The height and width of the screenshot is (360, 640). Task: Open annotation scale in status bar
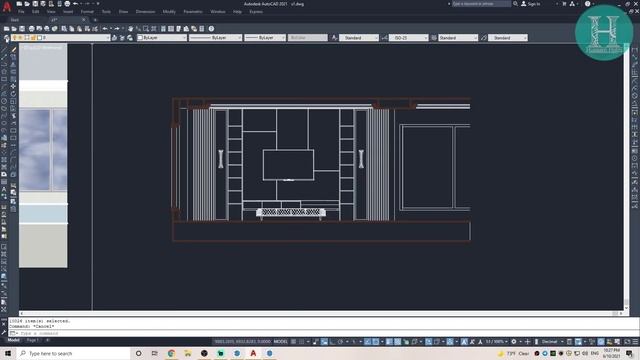click(496, 342)
